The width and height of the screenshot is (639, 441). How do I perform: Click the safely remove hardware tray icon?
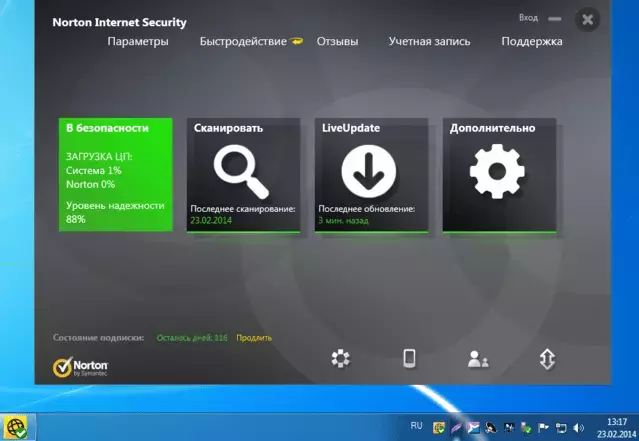pyautogui.click(x=526, y=428)
